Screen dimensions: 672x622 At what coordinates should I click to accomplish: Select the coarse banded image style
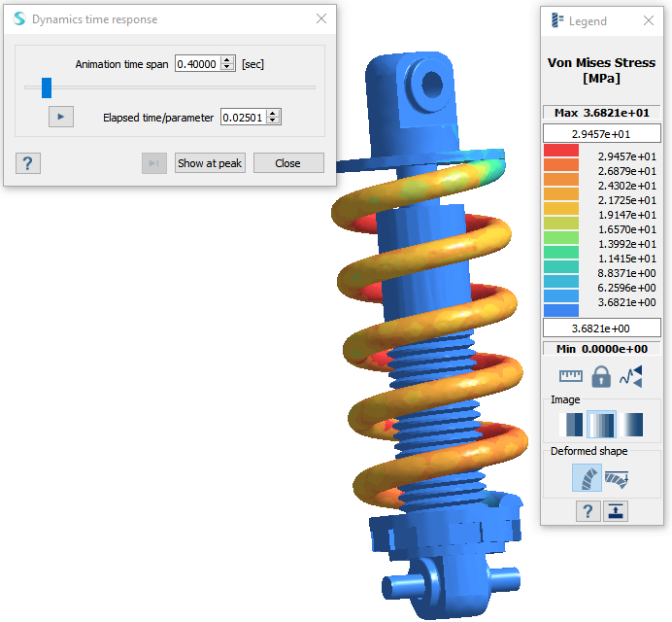(x=573, y=425)
